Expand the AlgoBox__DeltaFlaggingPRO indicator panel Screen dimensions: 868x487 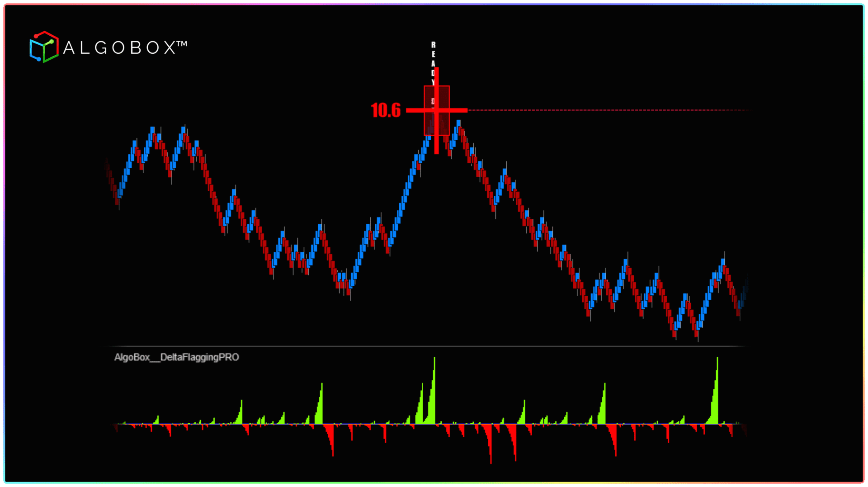[x=177, y=356]
